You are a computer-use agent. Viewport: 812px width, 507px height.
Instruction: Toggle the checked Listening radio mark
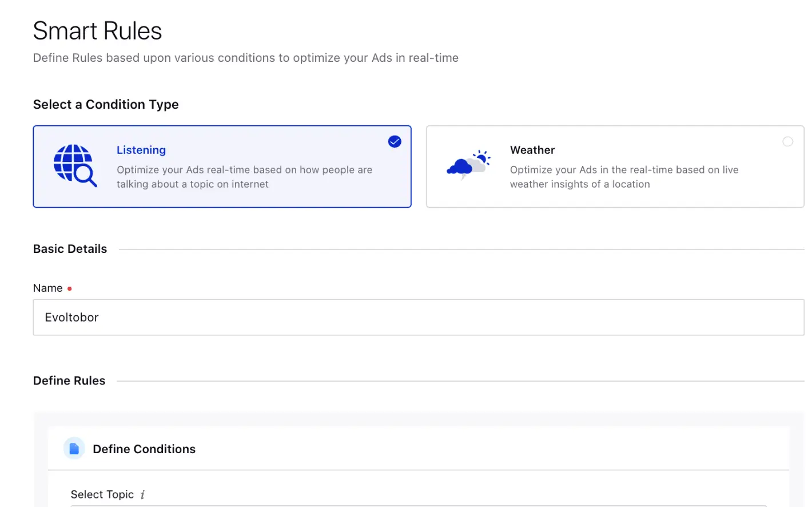click(395, 141)
